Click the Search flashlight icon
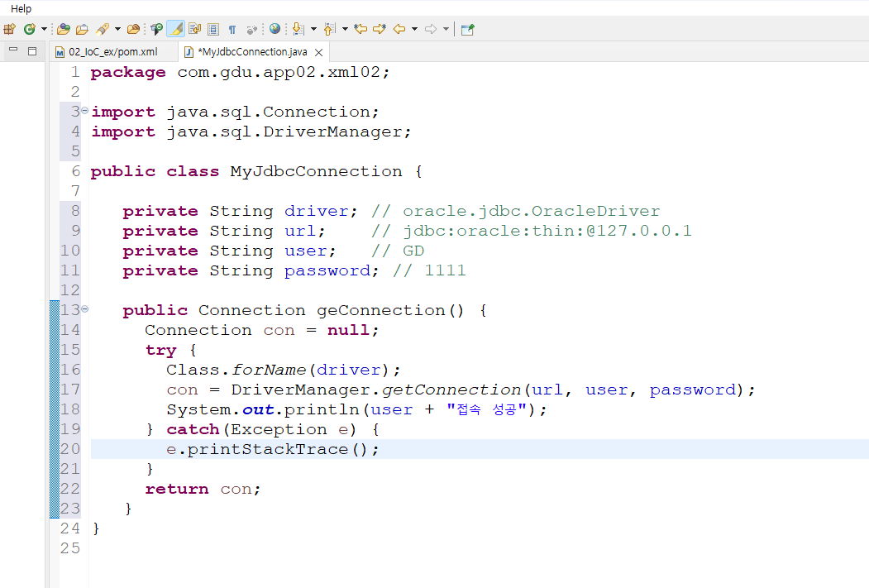 coord(103,30)
